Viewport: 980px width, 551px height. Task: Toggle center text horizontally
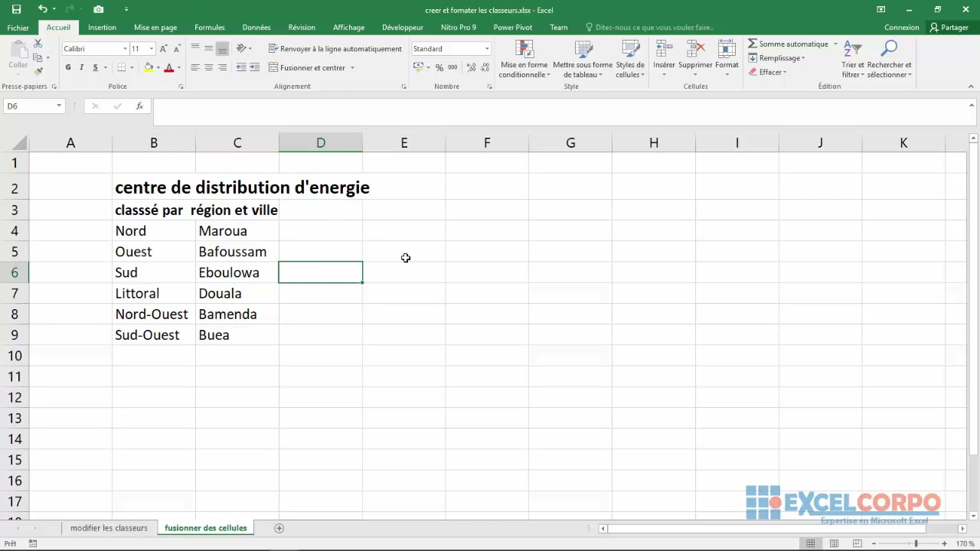208,67
